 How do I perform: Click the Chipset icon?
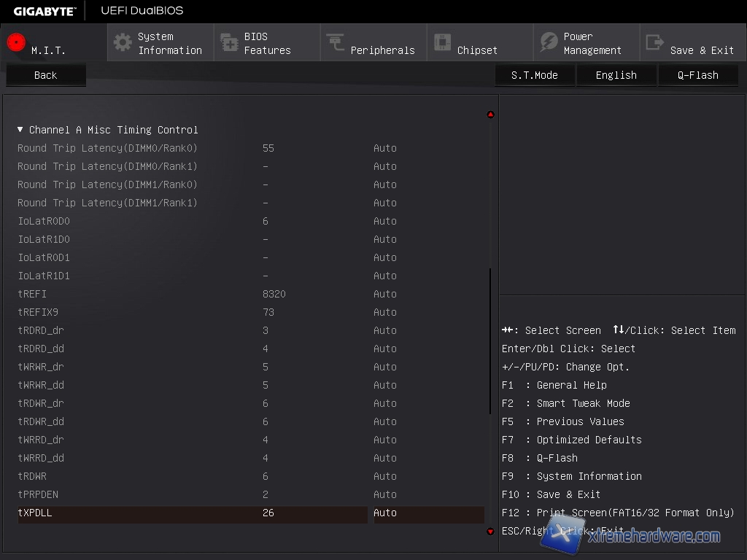442,42
